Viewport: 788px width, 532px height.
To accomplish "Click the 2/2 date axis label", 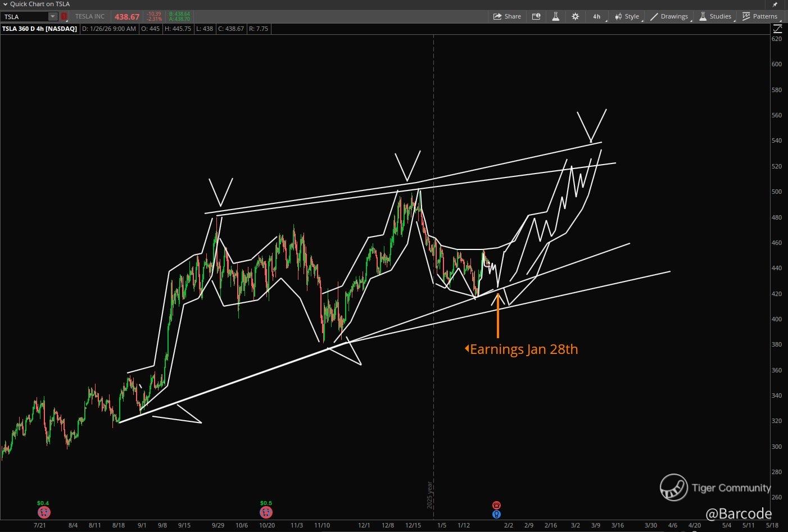I will 509,525.
